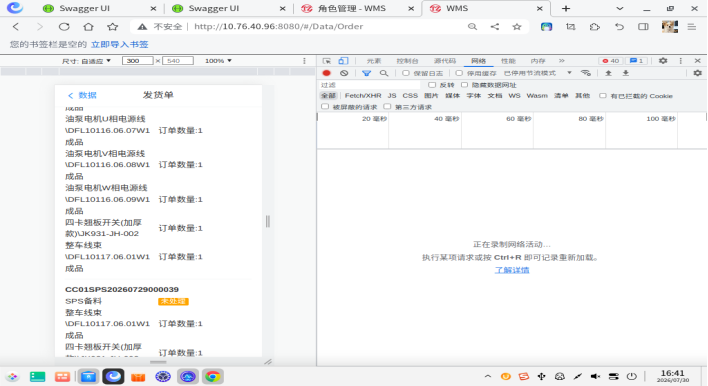Viewport: 708px width, 386px height.
Task: Click the viewport right-edge resize handle
Action: [x=268, y=221]
